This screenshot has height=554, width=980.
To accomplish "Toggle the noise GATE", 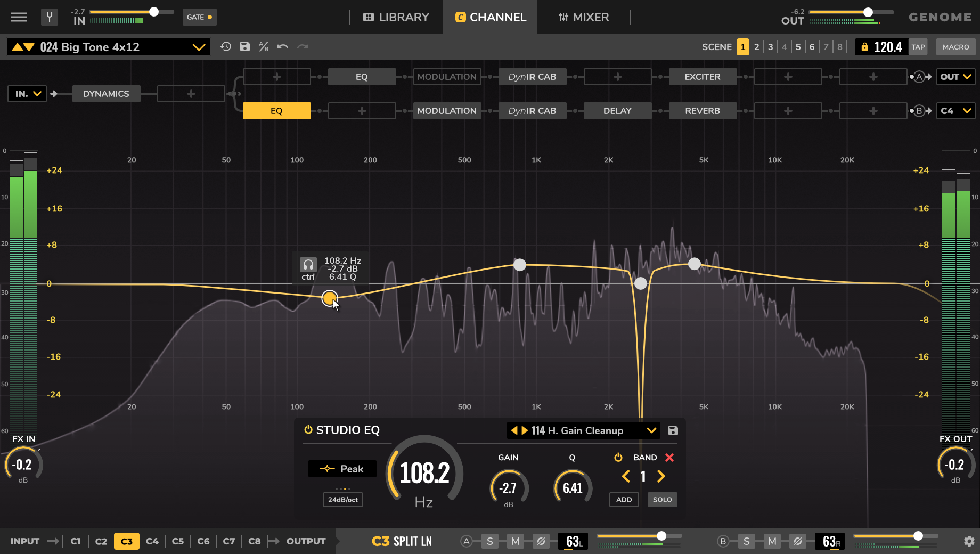I will point(199,17).
